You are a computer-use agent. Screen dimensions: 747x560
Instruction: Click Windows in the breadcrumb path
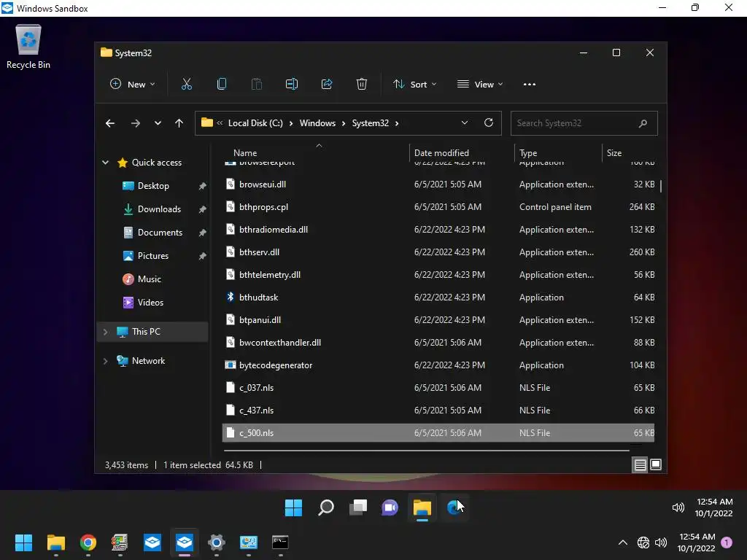point(317,123)
